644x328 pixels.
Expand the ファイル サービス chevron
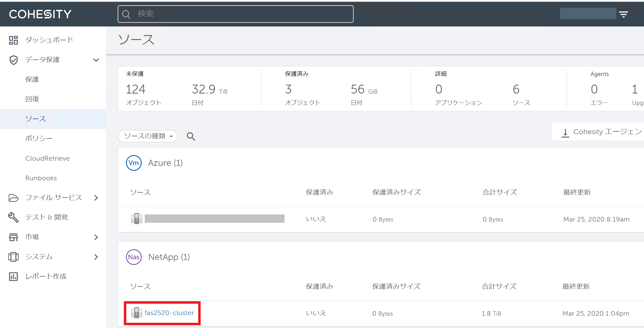96,198
